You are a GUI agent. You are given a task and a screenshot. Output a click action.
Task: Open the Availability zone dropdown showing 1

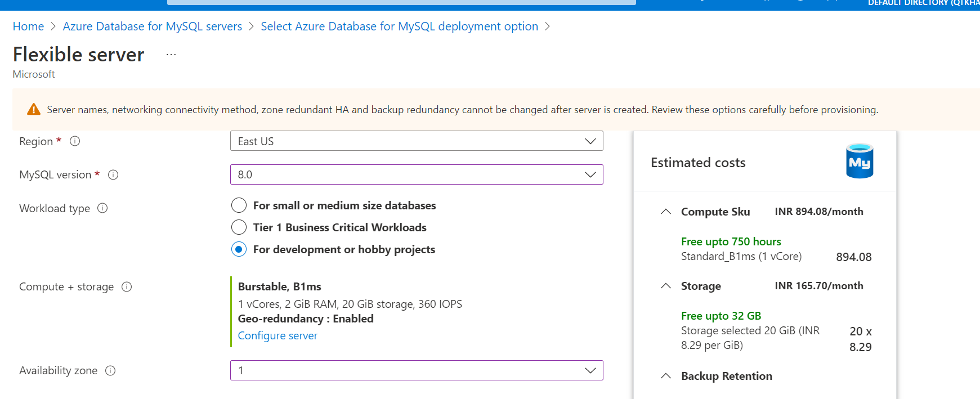point(417,370)
